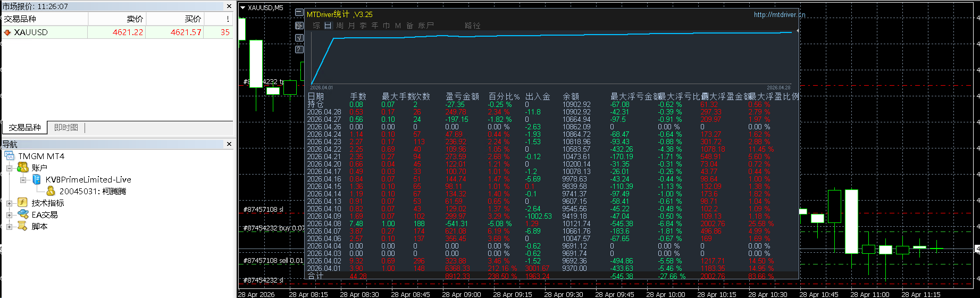Open the http://mtdriver.cn link
This screenshot has height=298, width=980.
click(780, 15)
